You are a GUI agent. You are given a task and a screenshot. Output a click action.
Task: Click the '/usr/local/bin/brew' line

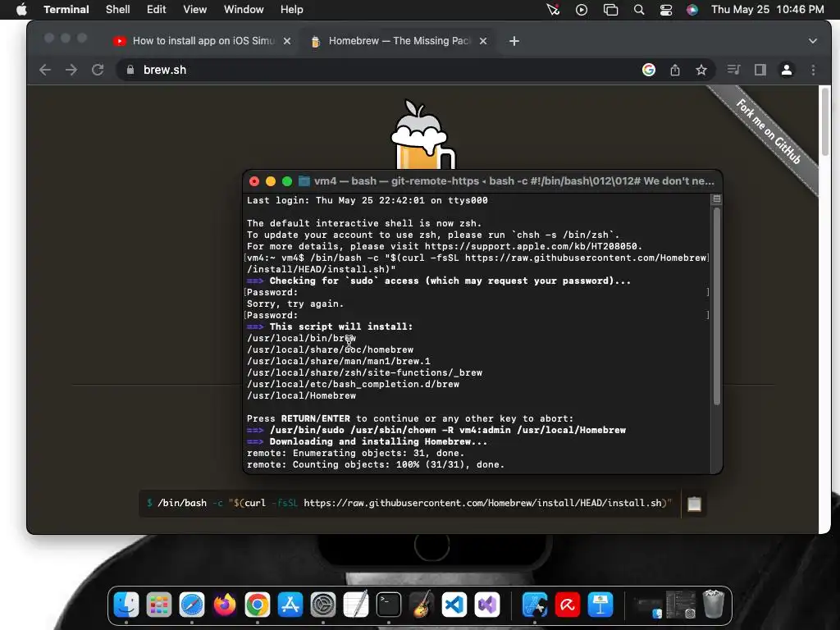click(301, 338)
